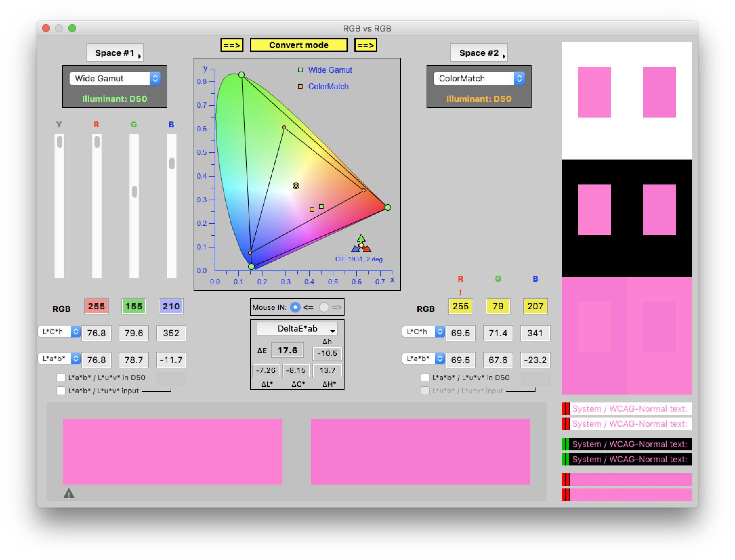Enable Space #1 L*a*b* / L*u*v* input
This screenshot has width=735, height=560.
61,391
